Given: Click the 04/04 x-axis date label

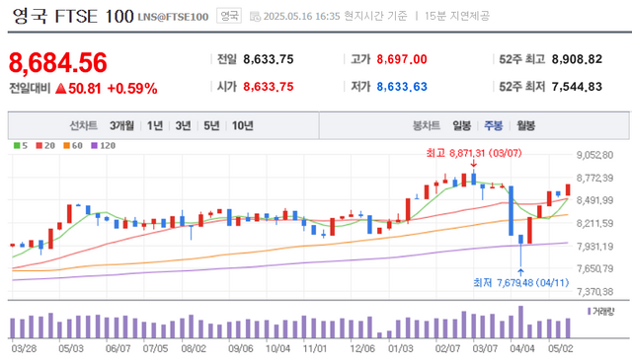Looking at the screenshot, I should pyautogui.click(x=522, y=348).
